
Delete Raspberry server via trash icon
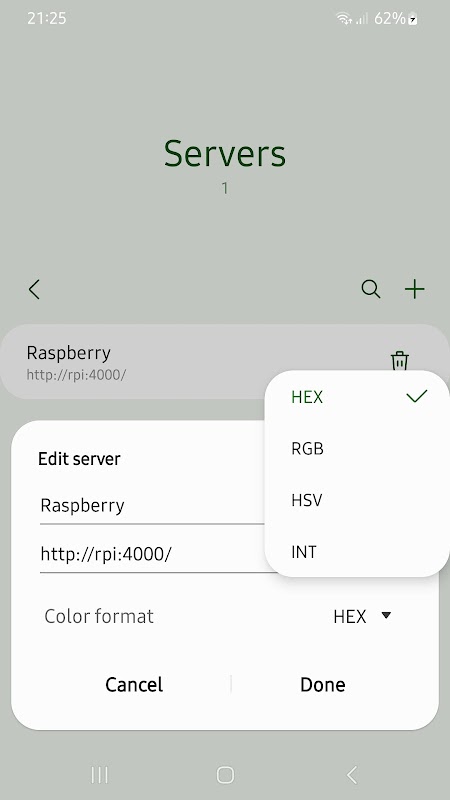point(399,361)
